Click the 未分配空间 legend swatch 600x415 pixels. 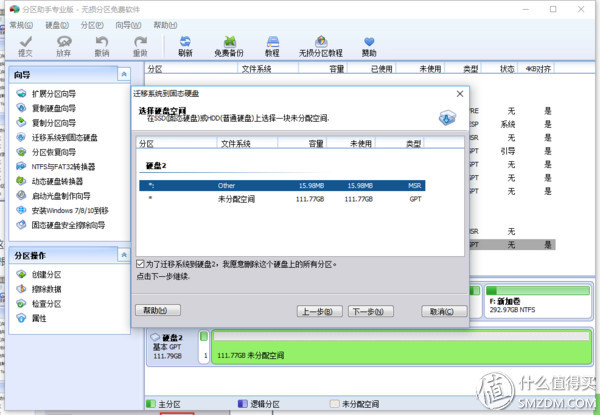coord(334,404)
